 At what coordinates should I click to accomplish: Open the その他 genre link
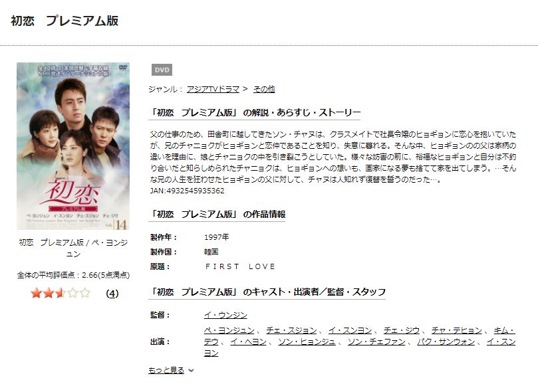(264, 89)
